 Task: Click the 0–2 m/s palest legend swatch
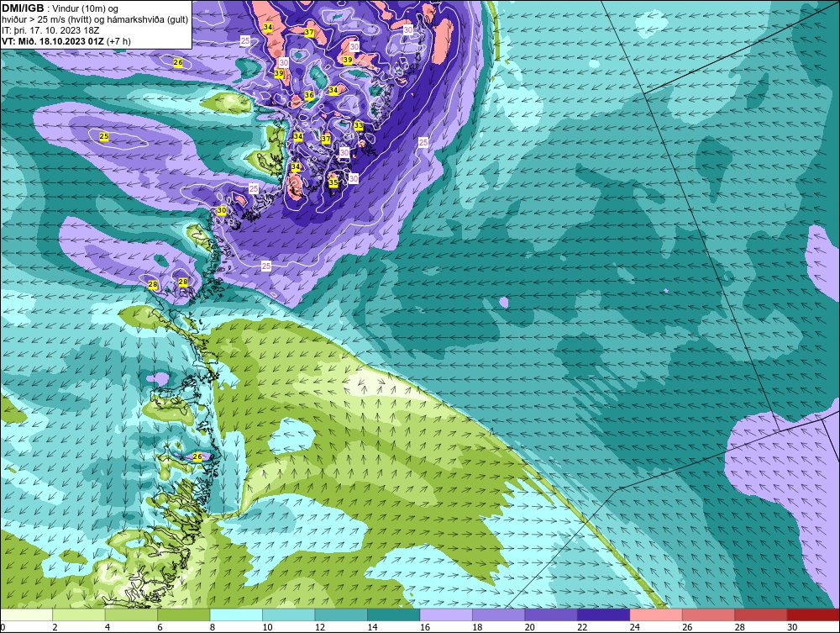[x=26, y=615]
